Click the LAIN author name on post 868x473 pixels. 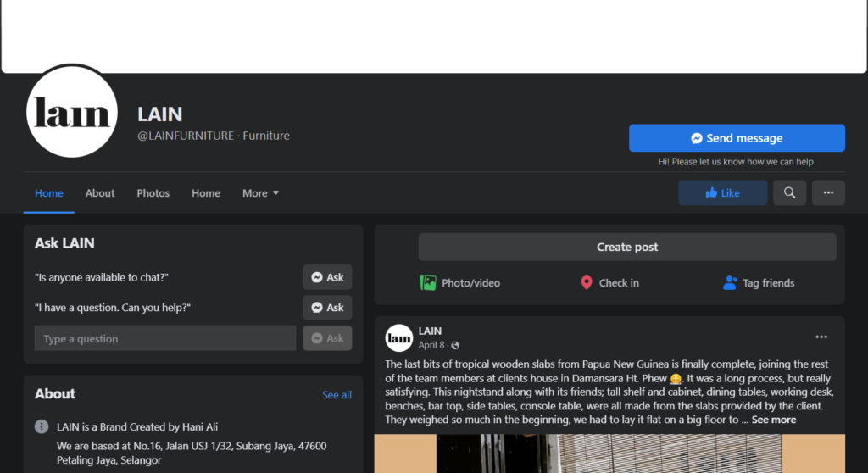pyautogui.click(x=430, y=331)
